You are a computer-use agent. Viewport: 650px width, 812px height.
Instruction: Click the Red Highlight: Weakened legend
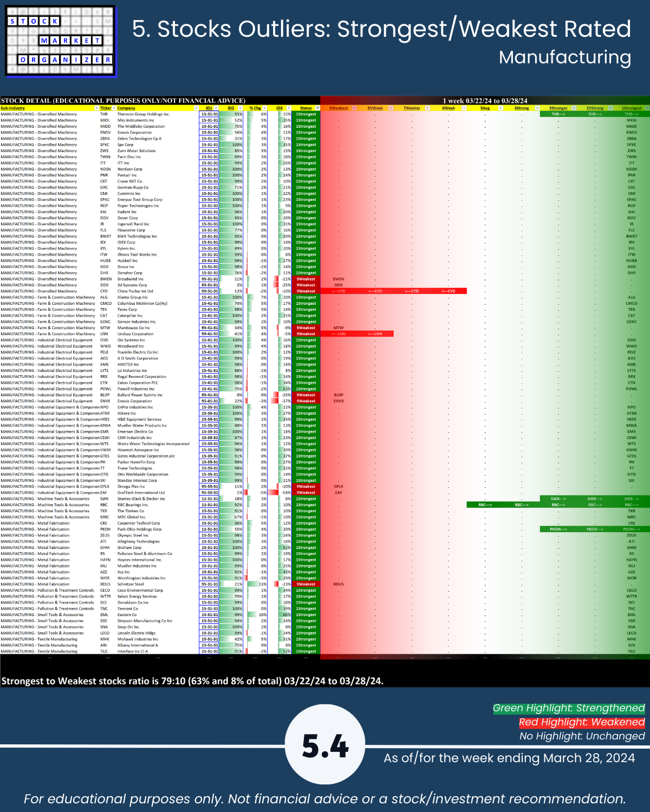click(582, 722)
